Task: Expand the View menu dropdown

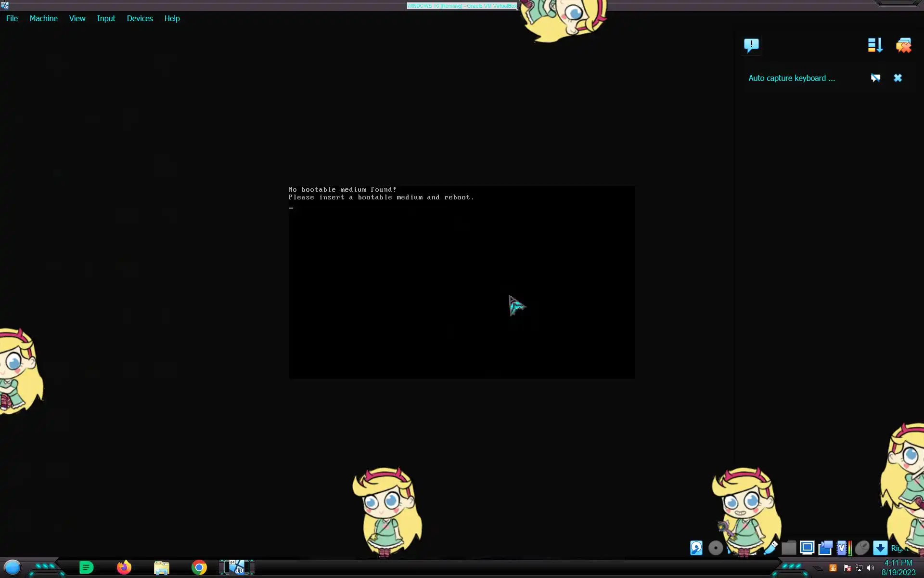Action: coord(77,18)
